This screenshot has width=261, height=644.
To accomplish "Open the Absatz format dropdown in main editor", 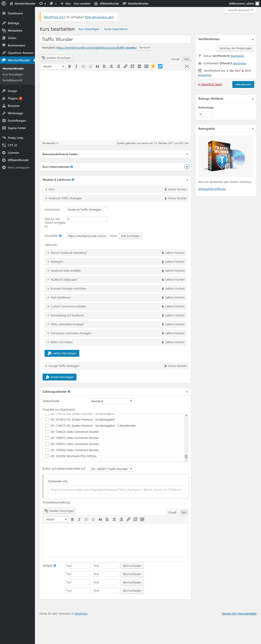I will click(53, 66).
